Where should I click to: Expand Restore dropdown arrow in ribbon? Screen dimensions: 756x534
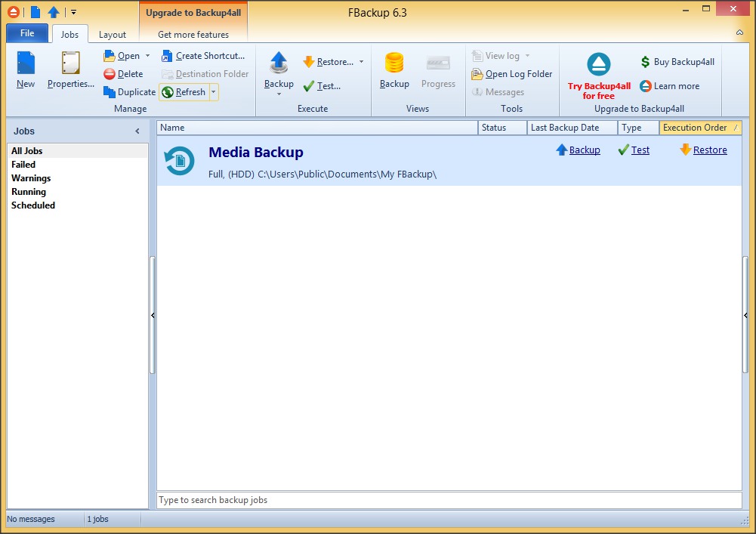[361, 62]
